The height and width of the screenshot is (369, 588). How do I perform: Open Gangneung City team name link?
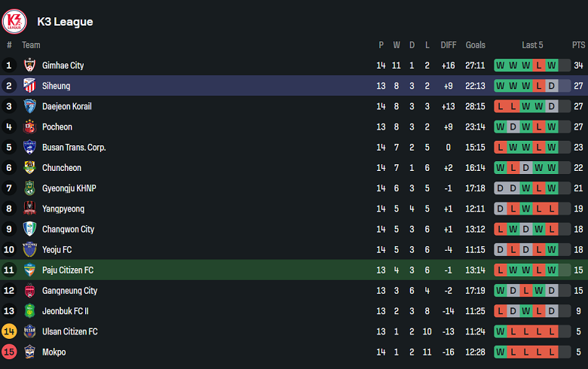coord(70,291)
